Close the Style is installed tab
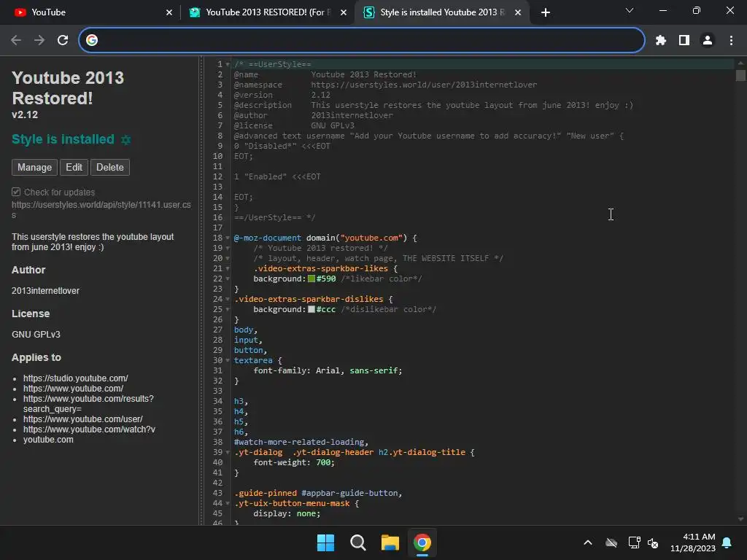The height and width of the screenshot is (560, 747). 518,12
